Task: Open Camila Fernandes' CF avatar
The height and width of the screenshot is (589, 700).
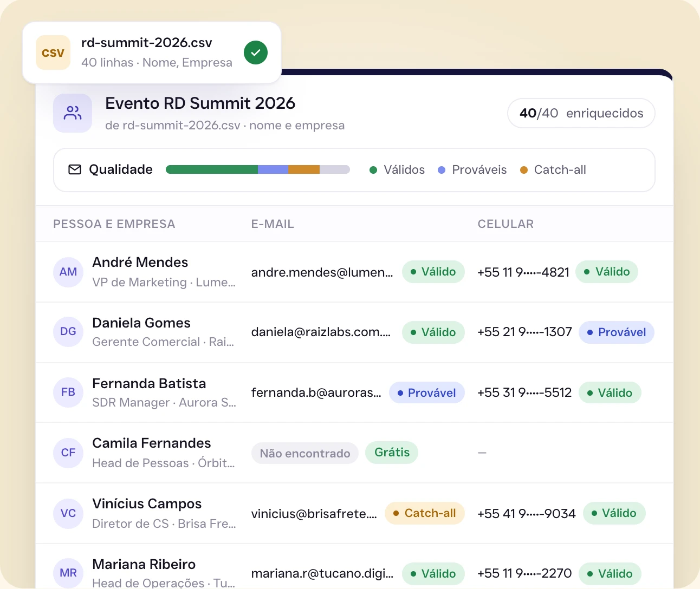Action: 68,453
